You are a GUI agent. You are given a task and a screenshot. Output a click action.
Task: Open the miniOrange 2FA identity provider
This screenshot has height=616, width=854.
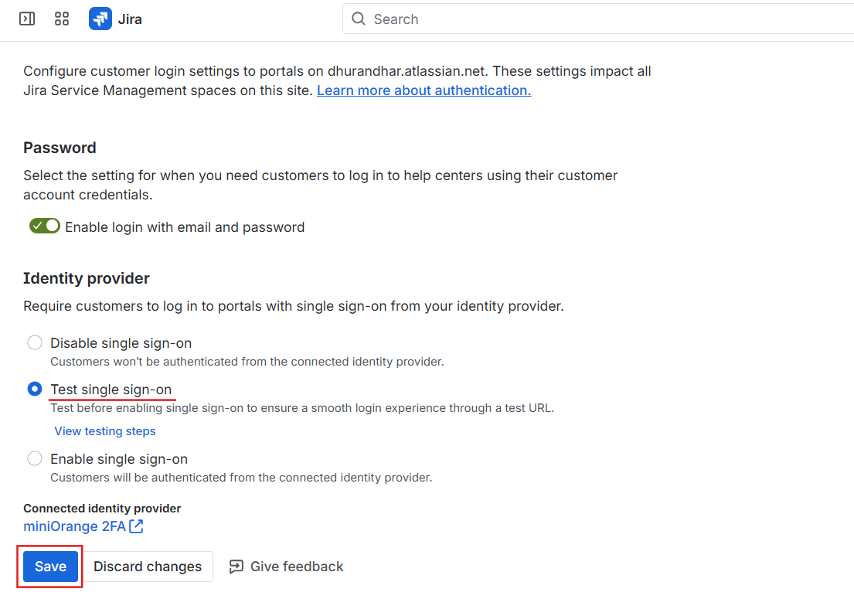pyautogui.click(x=73, y=526)
